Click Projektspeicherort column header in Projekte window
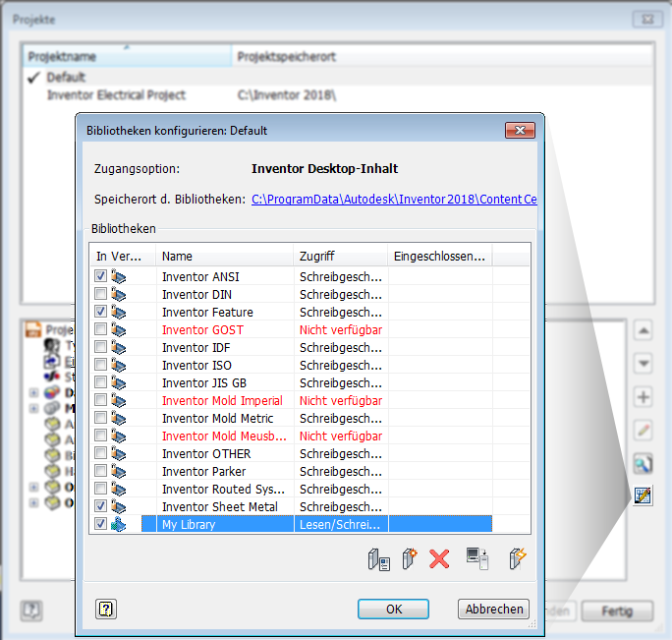This screenshot has height=640, width=672. (443, 56)
